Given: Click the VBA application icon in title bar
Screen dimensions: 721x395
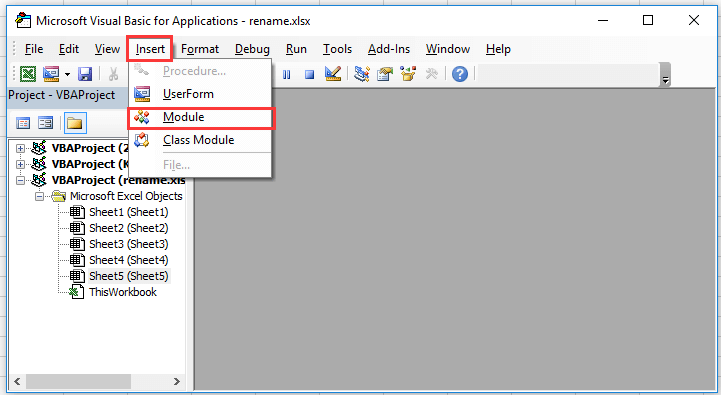Looking at the screenshot, I should pos(23,21).
